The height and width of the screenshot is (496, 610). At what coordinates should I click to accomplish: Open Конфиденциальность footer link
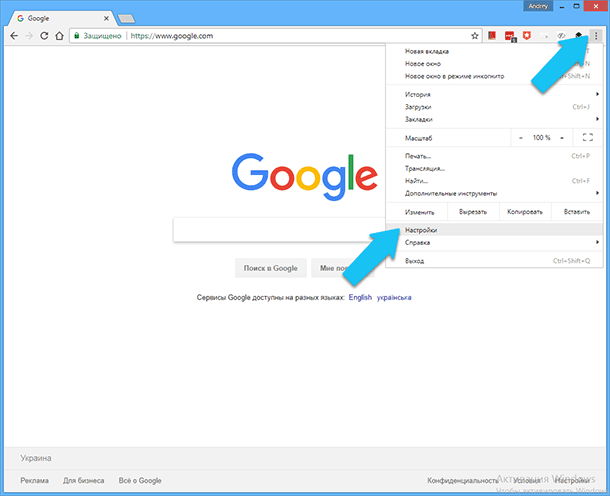click(463, 481)
